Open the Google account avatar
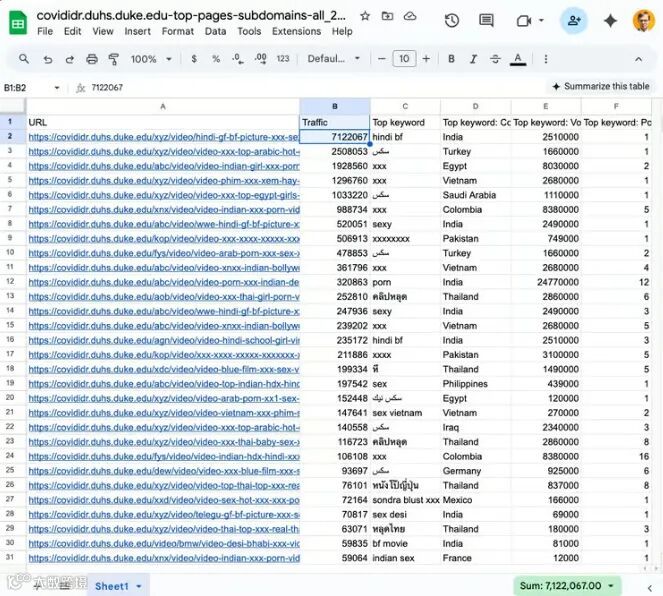This screenshot has height=596, width=663. 644,20
